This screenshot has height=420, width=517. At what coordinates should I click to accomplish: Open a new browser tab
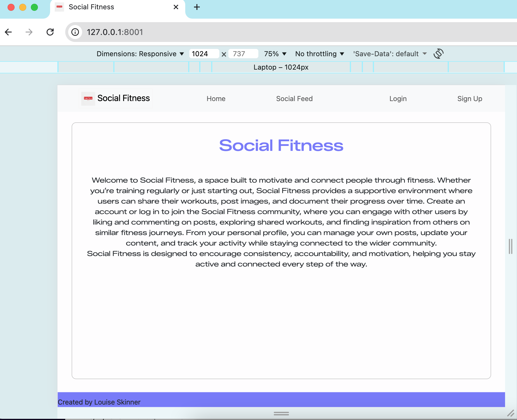197,7
